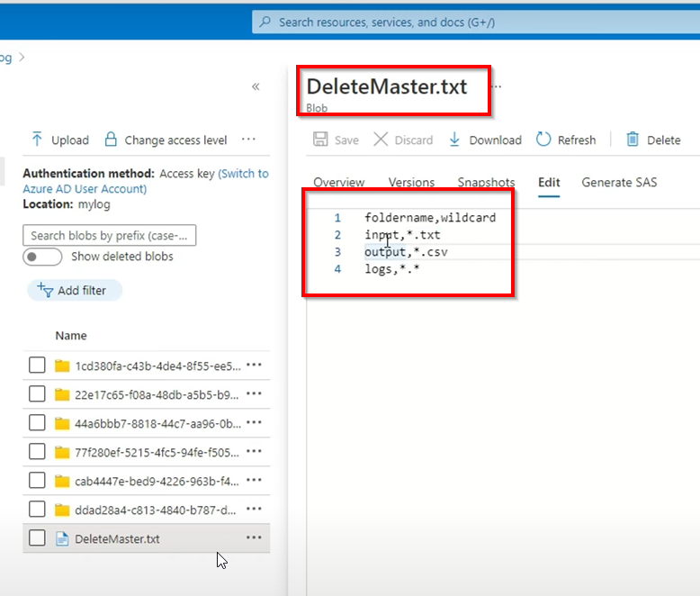Click editor line 'output,*.csv'
The width and height of the screenshot is (700, 596).
click(406, 252)
